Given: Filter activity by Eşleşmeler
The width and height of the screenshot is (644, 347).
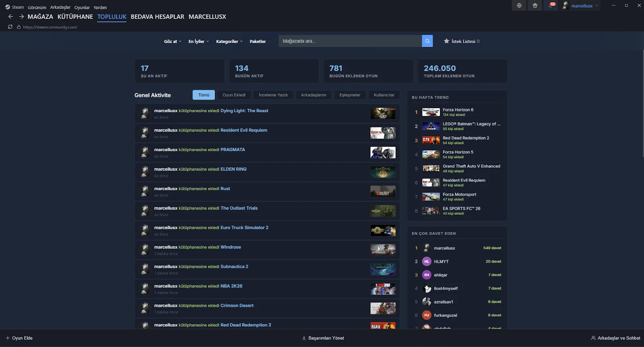Looking at the screenshot, I should click(x=350, y=95).
